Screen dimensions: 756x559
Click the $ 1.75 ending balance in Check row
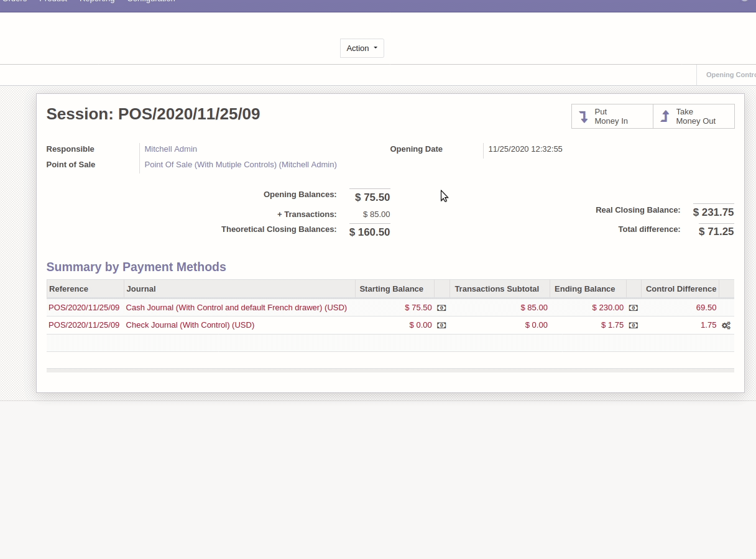click(612, 325)
